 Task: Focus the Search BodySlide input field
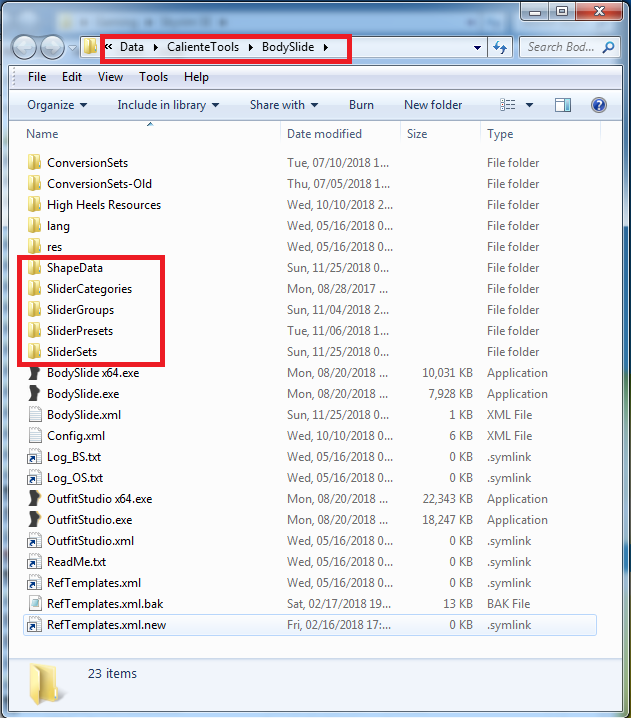click(569, 47)
